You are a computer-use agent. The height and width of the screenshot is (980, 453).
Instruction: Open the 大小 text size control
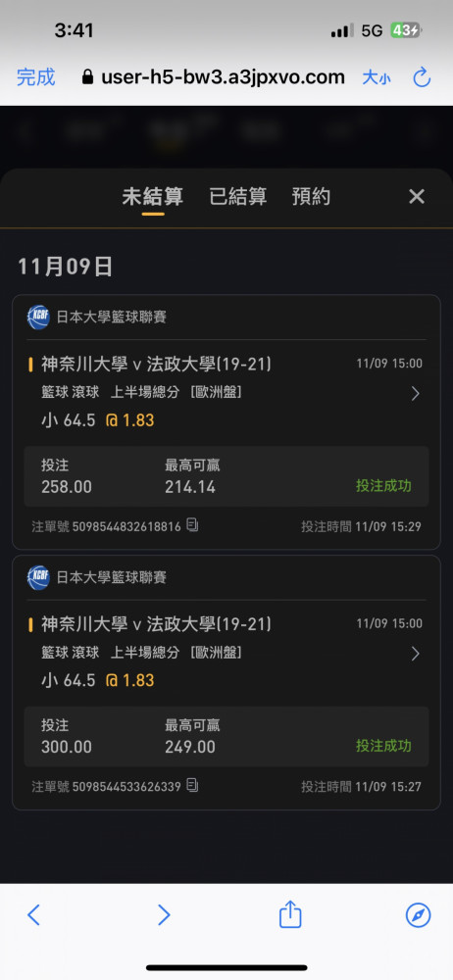tap(377, 78)
